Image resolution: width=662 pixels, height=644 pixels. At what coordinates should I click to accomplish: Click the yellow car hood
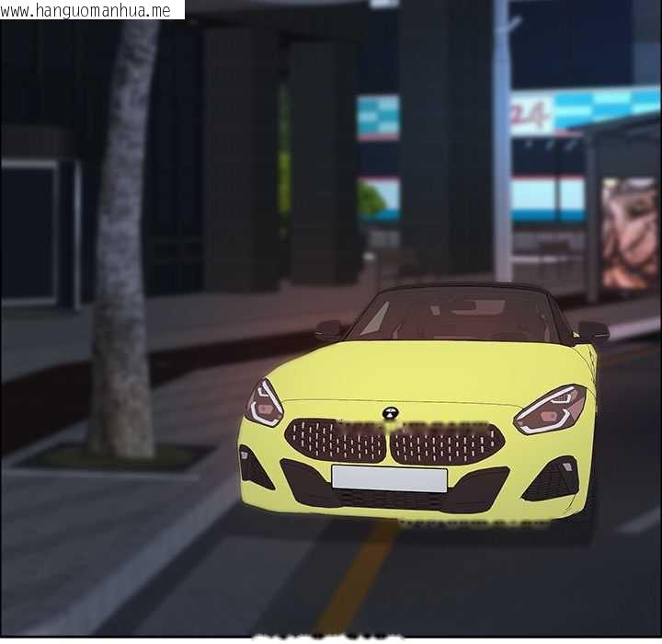423,373
